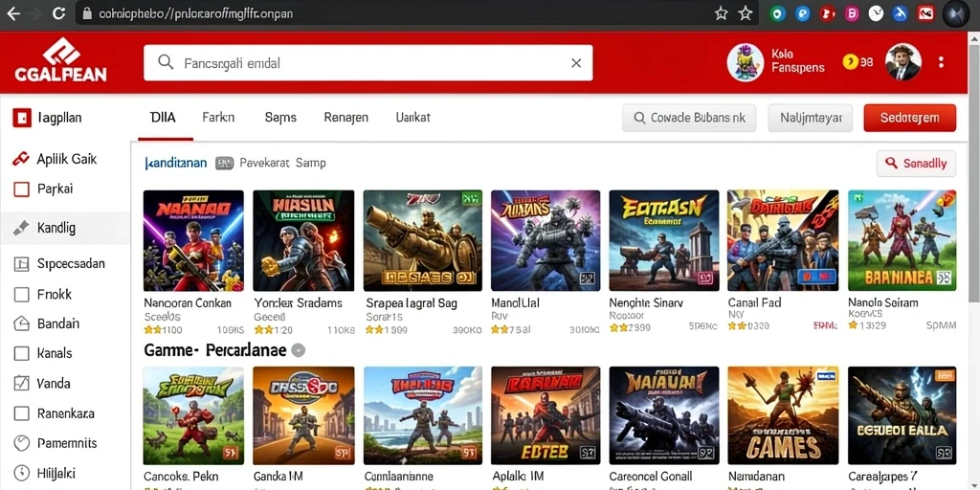Click the Naljmtayar button
Screen dimensions: 980x490
[810, 118]
